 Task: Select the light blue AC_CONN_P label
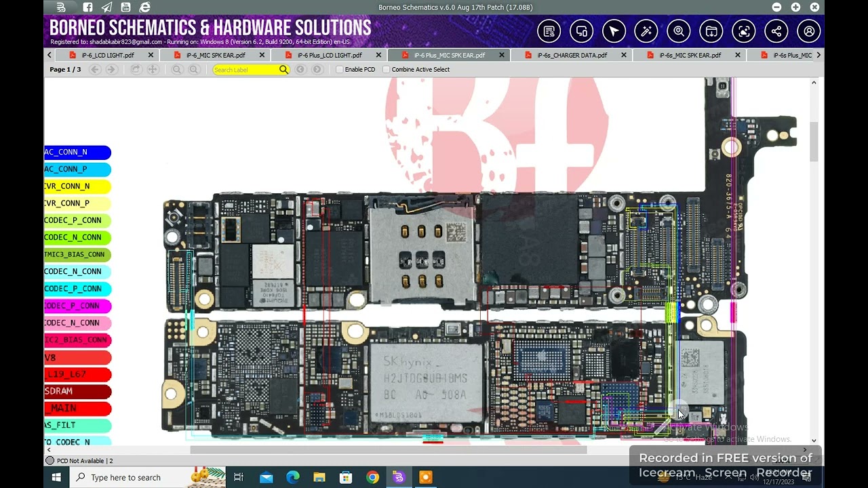(77, 169)
